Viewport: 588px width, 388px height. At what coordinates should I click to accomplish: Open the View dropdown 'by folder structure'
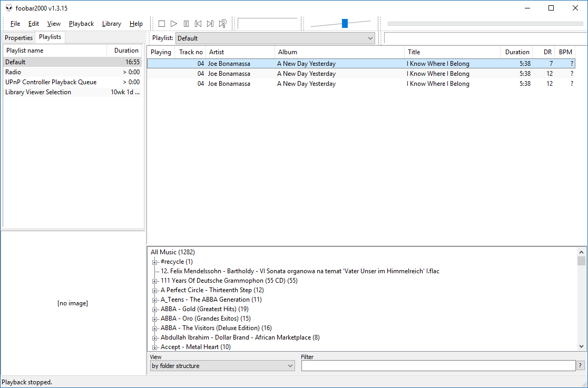coord(222,366)
